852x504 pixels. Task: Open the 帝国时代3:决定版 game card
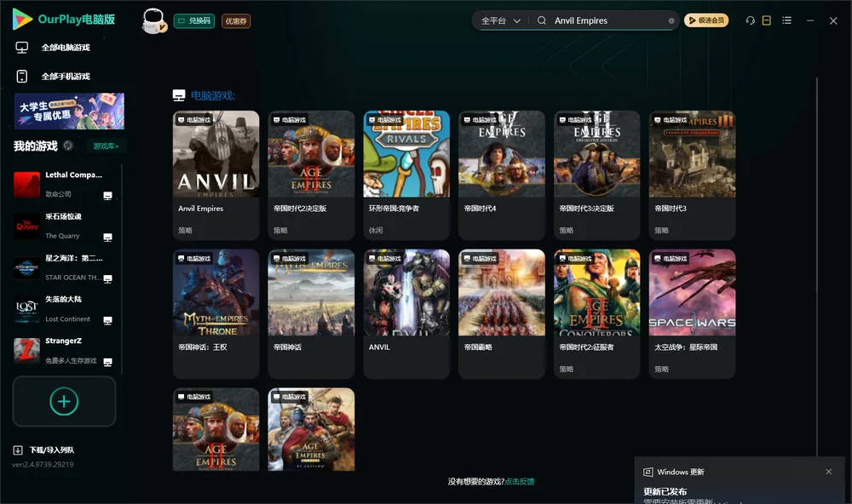click(596, 175)
